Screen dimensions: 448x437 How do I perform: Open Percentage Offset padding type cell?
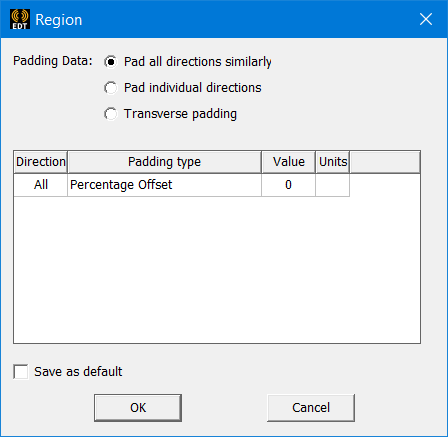(x=164, y=185)
